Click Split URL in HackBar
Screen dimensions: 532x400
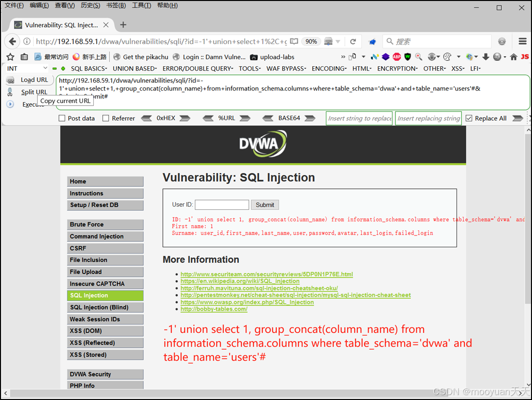click(34, 92)
